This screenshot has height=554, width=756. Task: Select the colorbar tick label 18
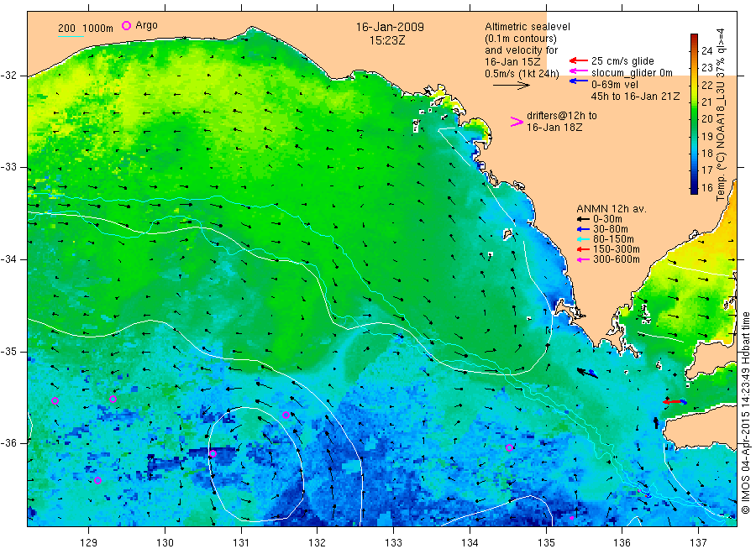pos(706,154)
